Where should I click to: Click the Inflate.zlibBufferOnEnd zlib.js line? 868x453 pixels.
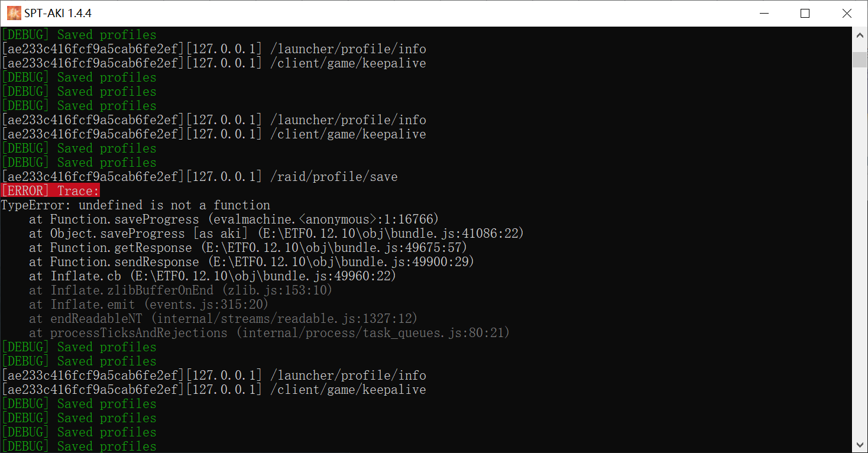click(180, 290)
